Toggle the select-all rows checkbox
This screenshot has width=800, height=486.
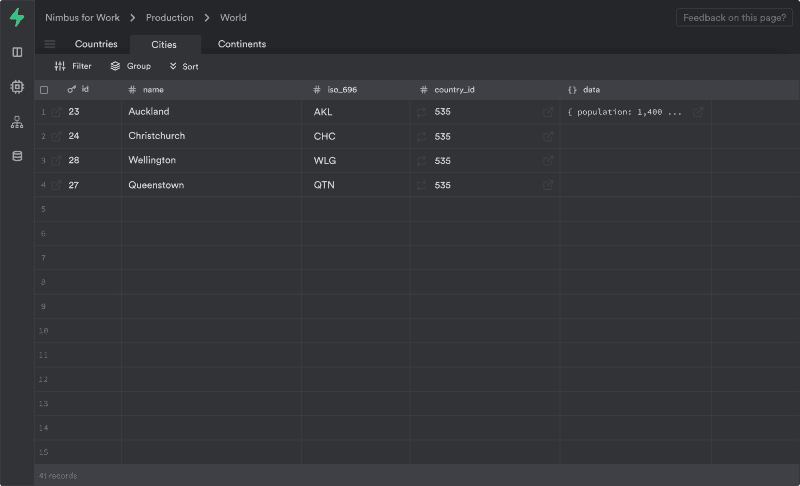tap(44, 90)
